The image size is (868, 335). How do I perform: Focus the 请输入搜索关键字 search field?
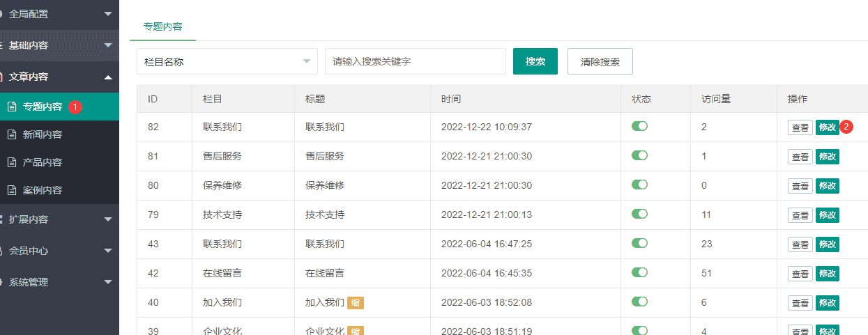pos(416,61)
